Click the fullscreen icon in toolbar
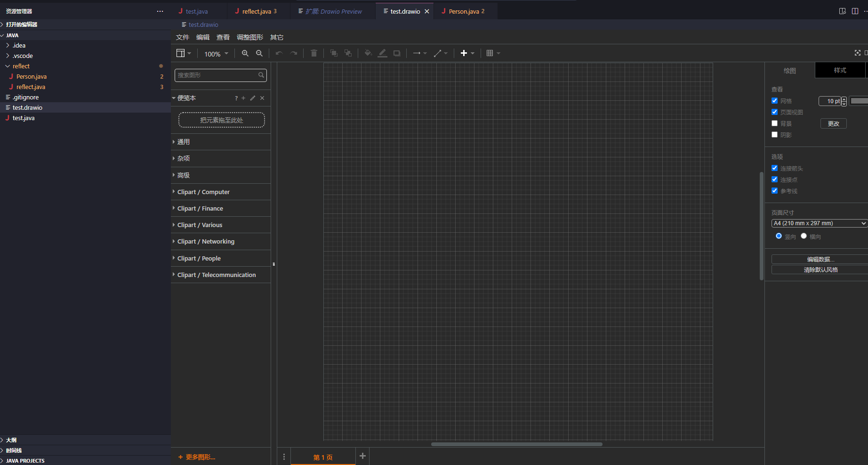This screenshot has height=465, width=868. pos(858,53)
